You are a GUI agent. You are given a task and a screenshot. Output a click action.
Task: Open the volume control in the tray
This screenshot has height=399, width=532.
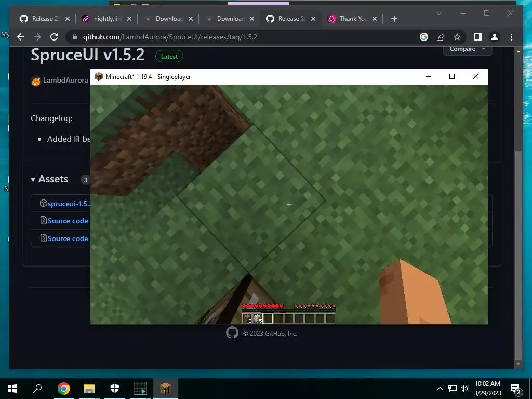[x=464, y=389]
